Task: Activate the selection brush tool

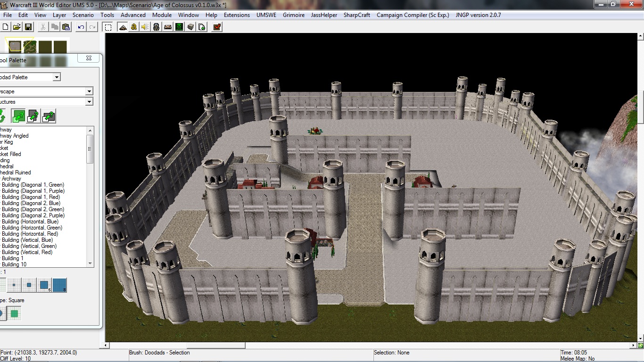Action: 108,27
